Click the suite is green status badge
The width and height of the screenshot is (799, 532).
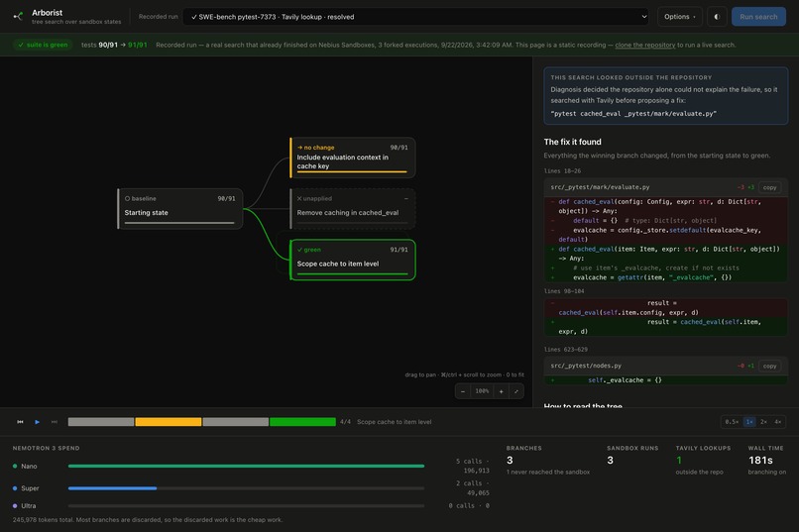(x=43, y=45)
